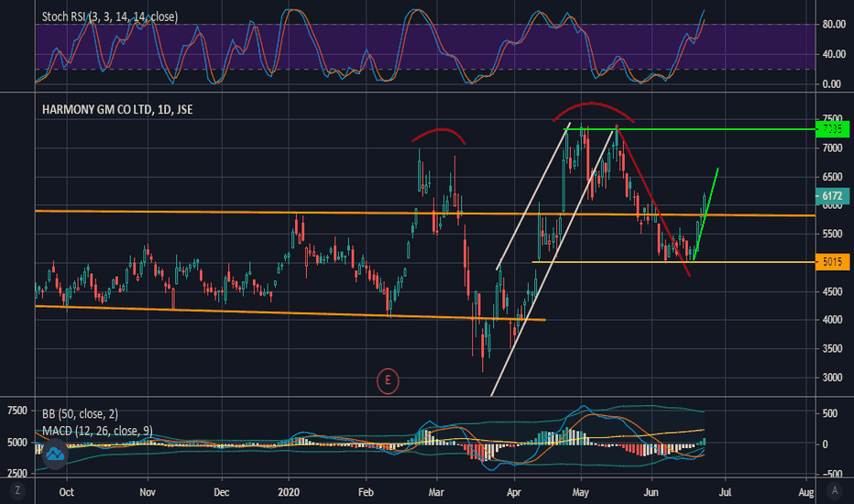Click the 3000 price scale value
The image size is (854, 504).
pos(833,378)
